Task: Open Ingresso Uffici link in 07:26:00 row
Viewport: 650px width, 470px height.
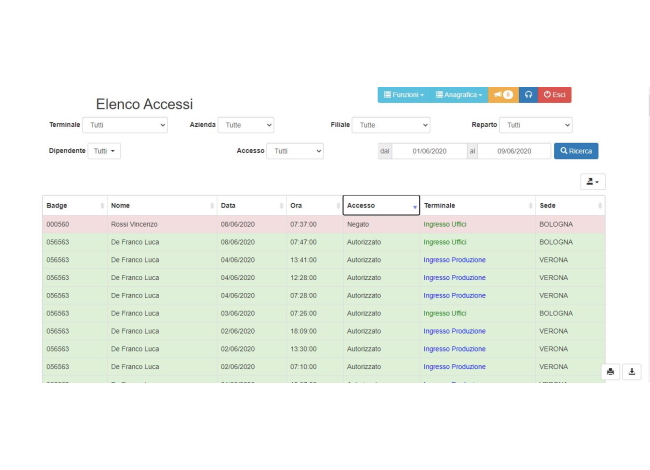Action: pos(444,313)
